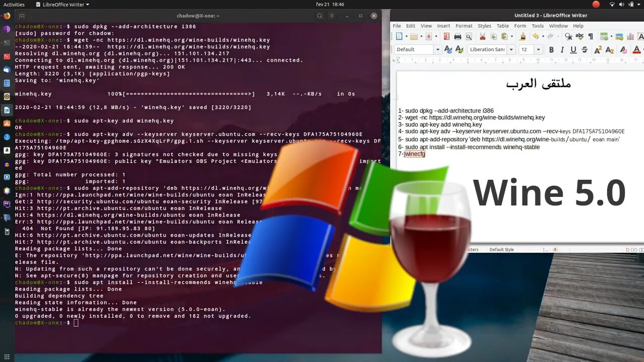The width and height of the screenshot is (644, 362).
Task: Open the Styles menu in Writer
Action: pos(485,26)
